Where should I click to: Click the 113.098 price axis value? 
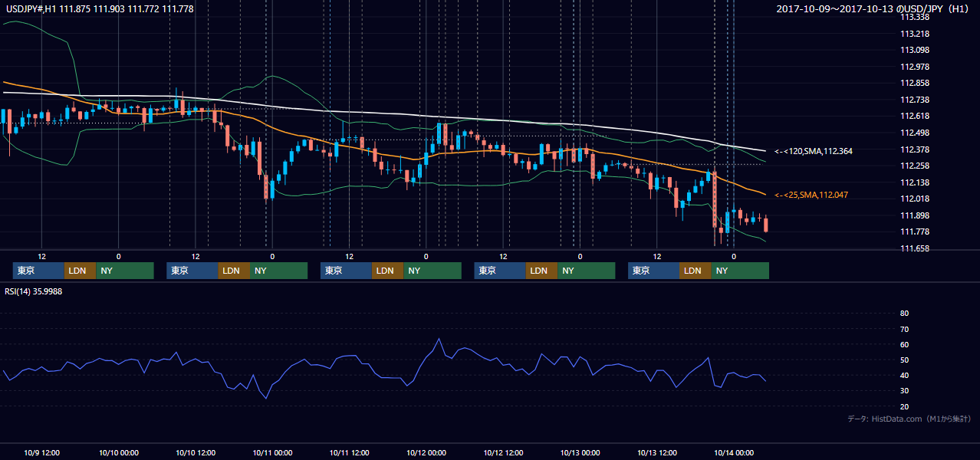click(x=915, y=50)
